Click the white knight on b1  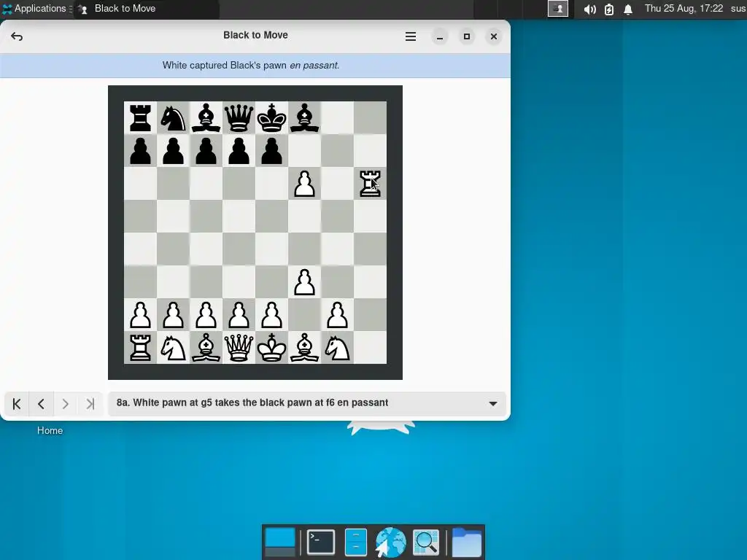tap(173, 348)
